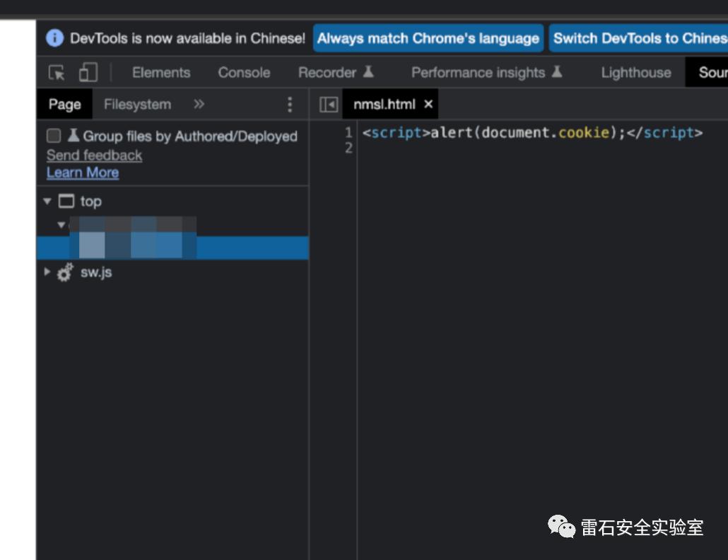The height and width of the screenshot is (560, 728).
Task: Open the navigator three-dot menu
Action: [290, 105]
